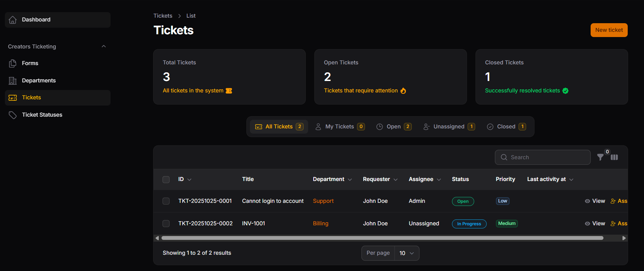This screenshot has width=644, height=271.
Task: Open the Support department link
Action: pos(323,201)
